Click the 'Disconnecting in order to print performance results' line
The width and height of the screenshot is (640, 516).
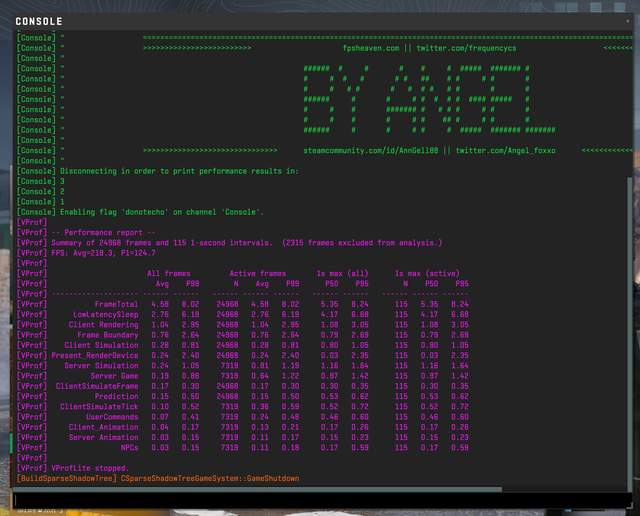point(179,171)
